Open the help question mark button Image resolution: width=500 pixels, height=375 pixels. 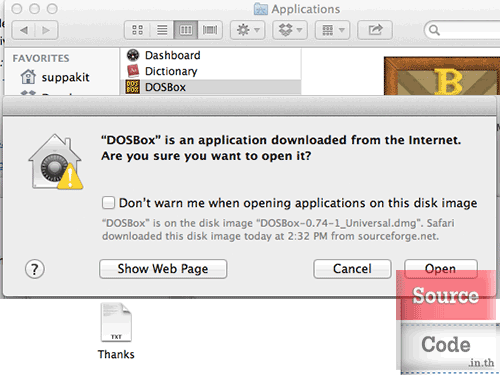pos(35,269)
